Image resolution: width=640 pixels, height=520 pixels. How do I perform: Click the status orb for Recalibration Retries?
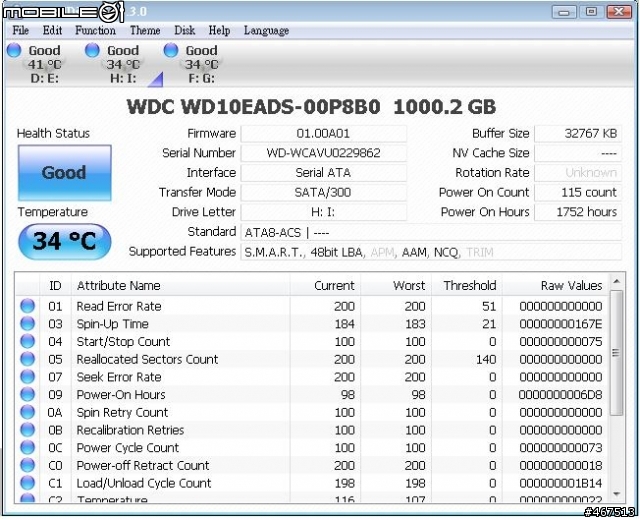coord(27,430)
